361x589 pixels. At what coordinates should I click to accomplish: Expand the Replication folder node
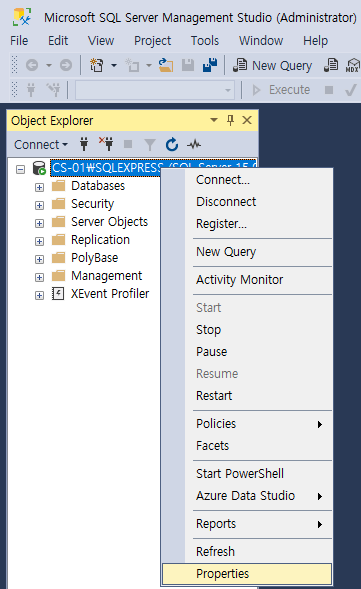pyautogui.click(x=39, y=241)
